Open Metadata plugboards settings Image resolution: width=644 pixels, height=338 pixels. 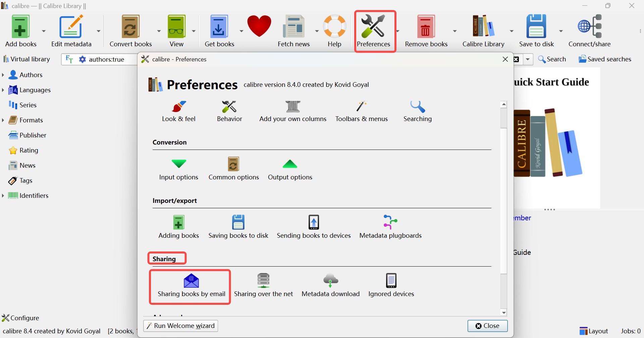(391, 227)
